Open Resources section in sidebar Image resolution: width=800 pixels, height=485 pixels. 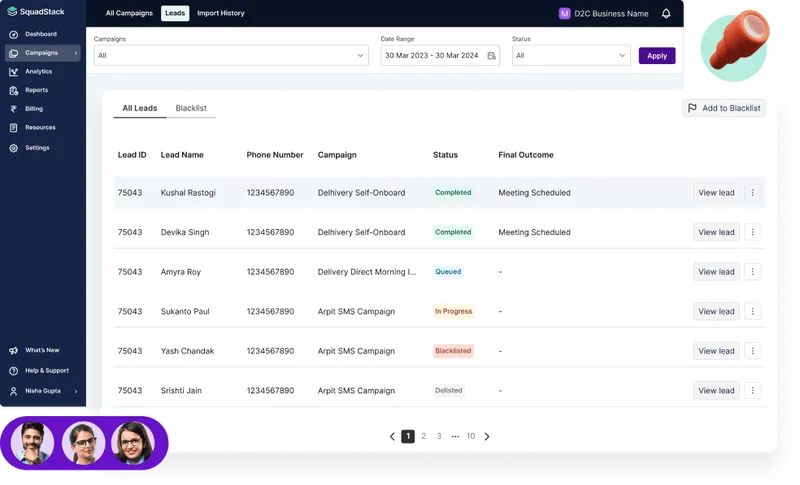[33, 127]
